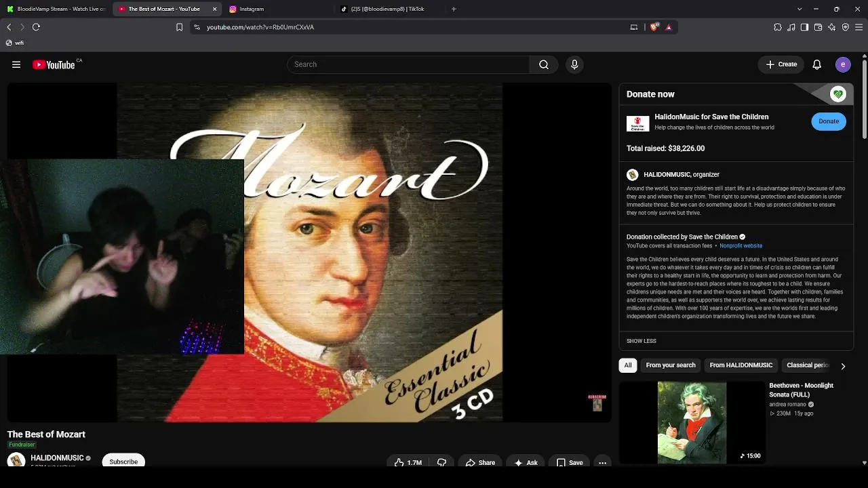Click the blue Donate button
Viewport: 868px width, 488px height.
click(x=829, y=121)
